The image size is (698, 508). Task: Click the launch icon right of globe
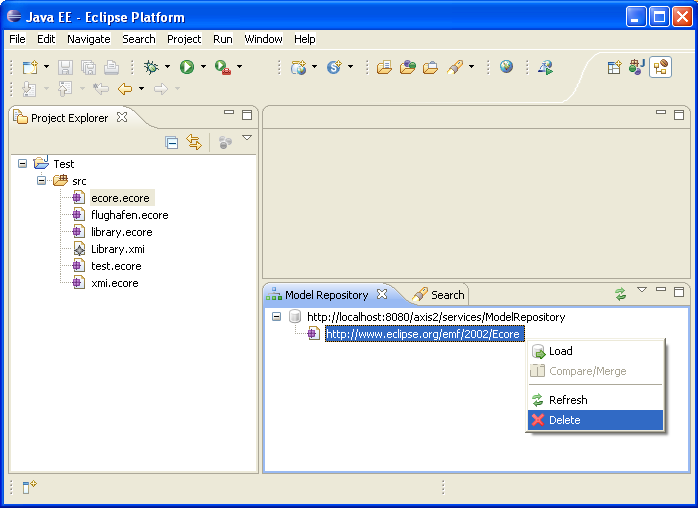pyautogui.click(x=546, y=67)
